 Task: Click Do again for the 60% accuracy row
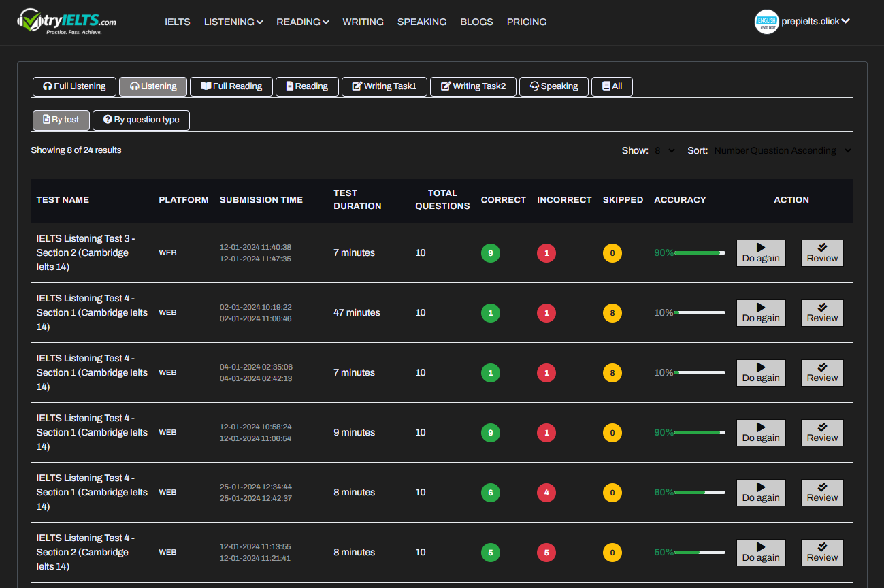point(761,493)
